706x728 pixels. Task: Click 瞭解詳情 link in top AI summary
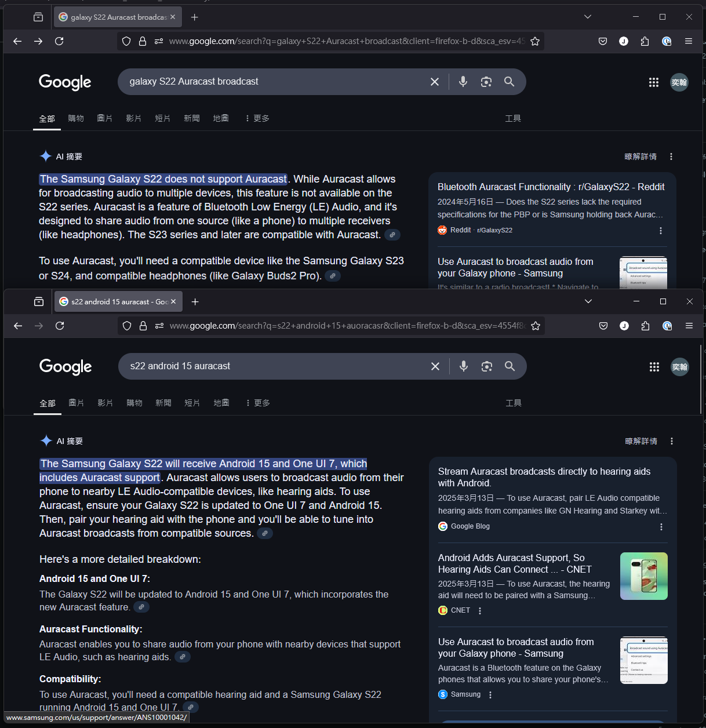tap(641, 156)
